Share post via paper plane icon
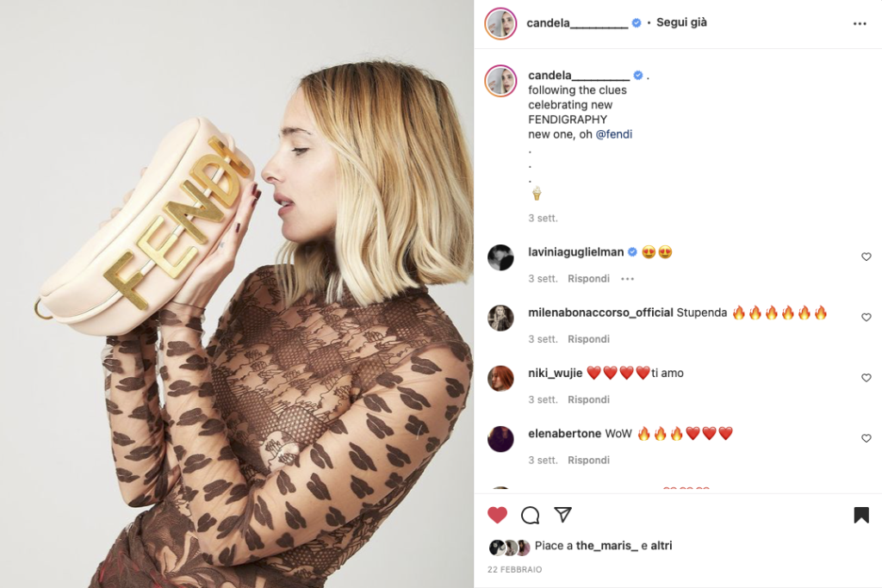Screen dimensions: 882x588 click(562, 514)
